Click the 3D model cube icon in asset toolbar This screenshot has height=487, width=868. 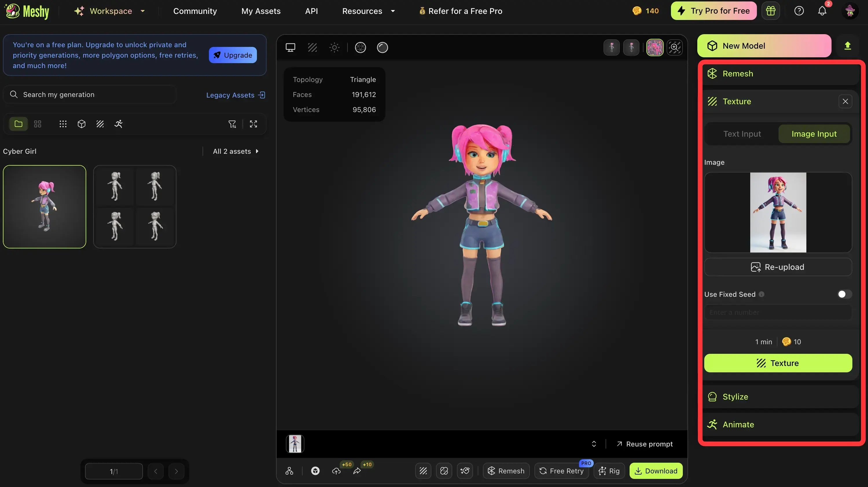tap(81, 124)
